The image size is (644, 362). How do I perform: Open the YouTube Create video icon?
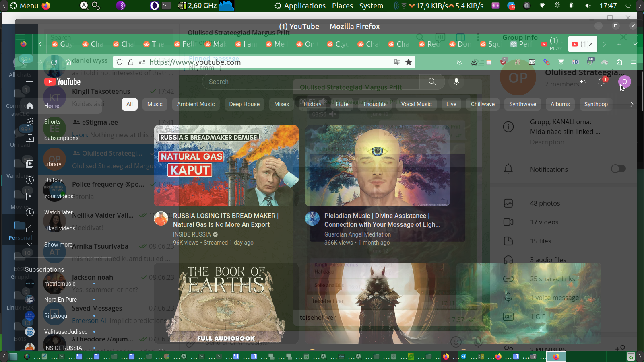tap(582, 82)
